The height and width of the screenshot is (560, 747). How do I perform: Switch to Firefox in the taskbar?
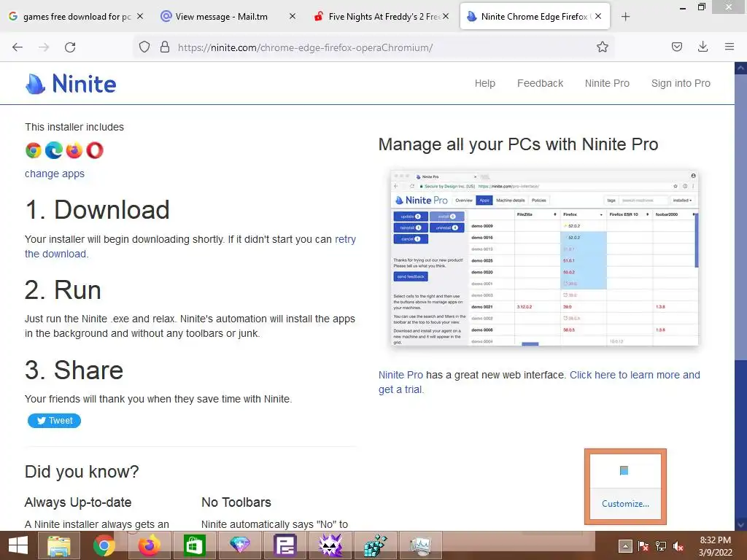(149, 545)
